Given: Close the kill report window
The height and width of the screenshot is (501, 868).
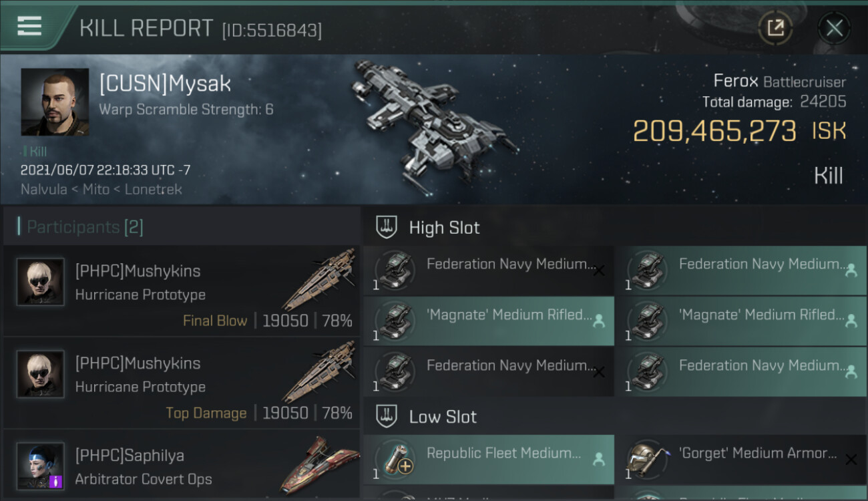Looking at the screenshot, I should [x=834, y=28].
